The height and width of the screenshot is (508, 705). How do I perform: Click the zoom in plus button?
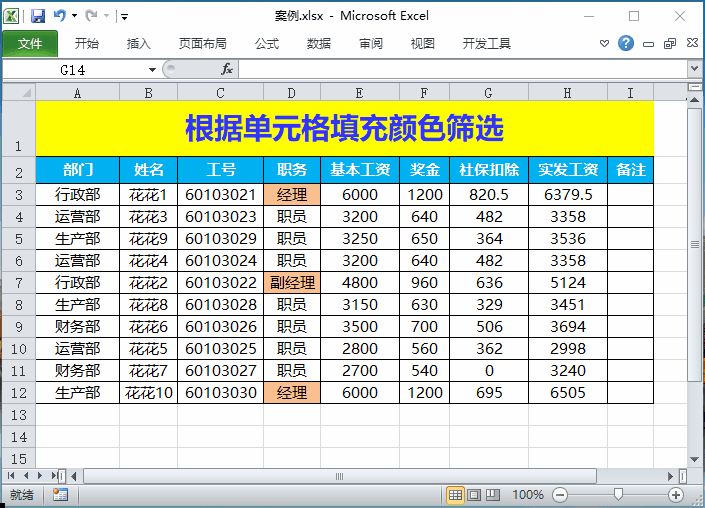pyautogui.click(x=677, y=495)
